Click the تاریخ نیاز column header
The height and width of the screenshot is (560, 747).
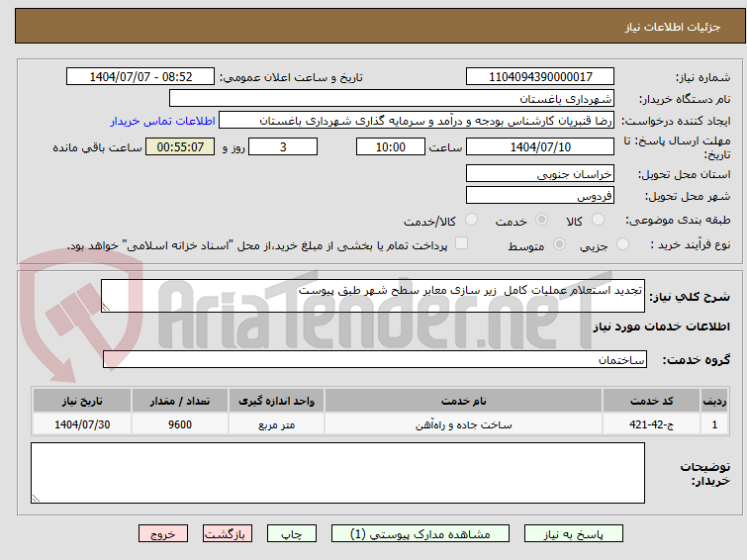pyautogui.click(x=82, y=401)
